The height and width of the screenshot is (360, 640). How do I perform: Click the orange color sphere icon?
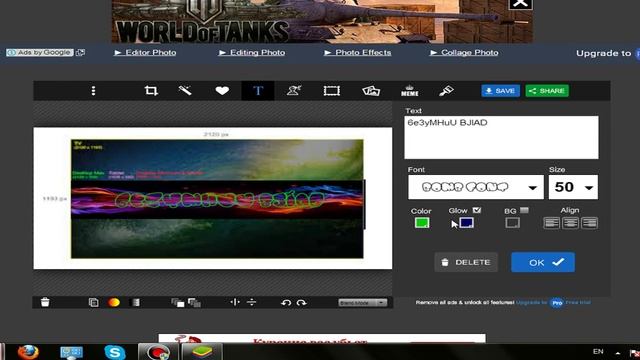pos(114,302)
